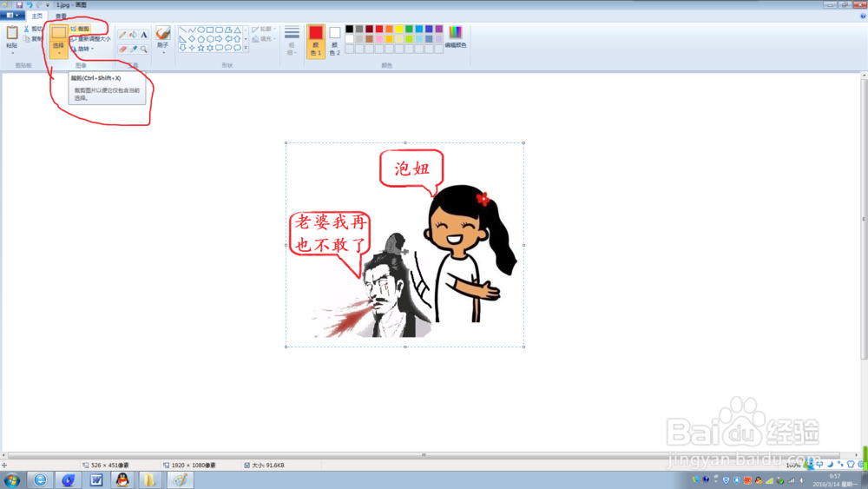This screenshot has height=489, width=868.
Task: Choose the Rectangle shape
Action: pos(210,30)
